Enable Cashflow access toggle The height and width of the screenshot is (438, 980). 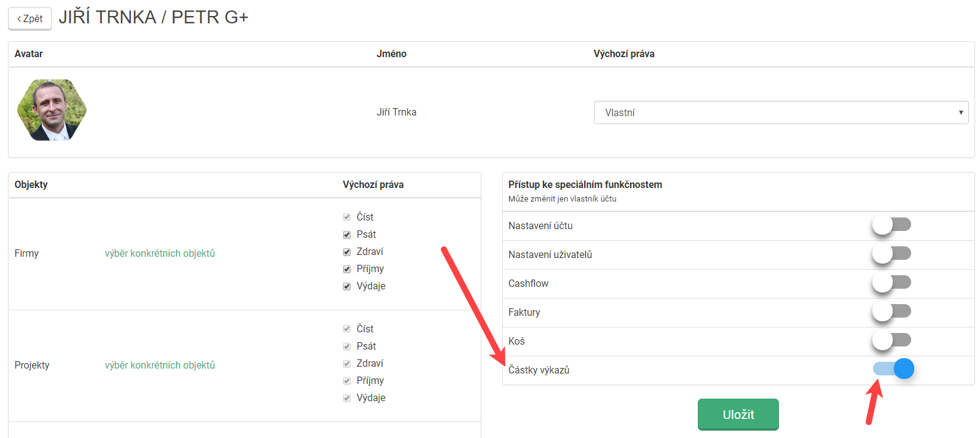[891, 283]
